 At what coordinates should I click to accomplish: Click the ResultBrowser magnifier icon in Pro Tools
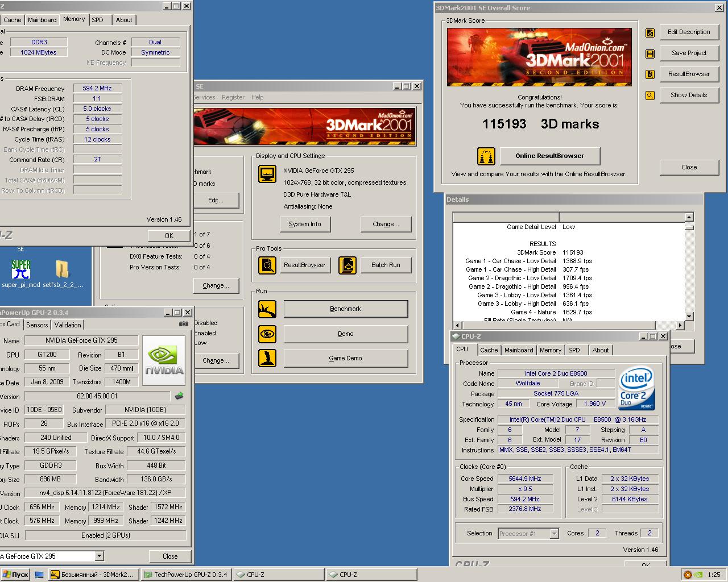click(x=267, y=265)
